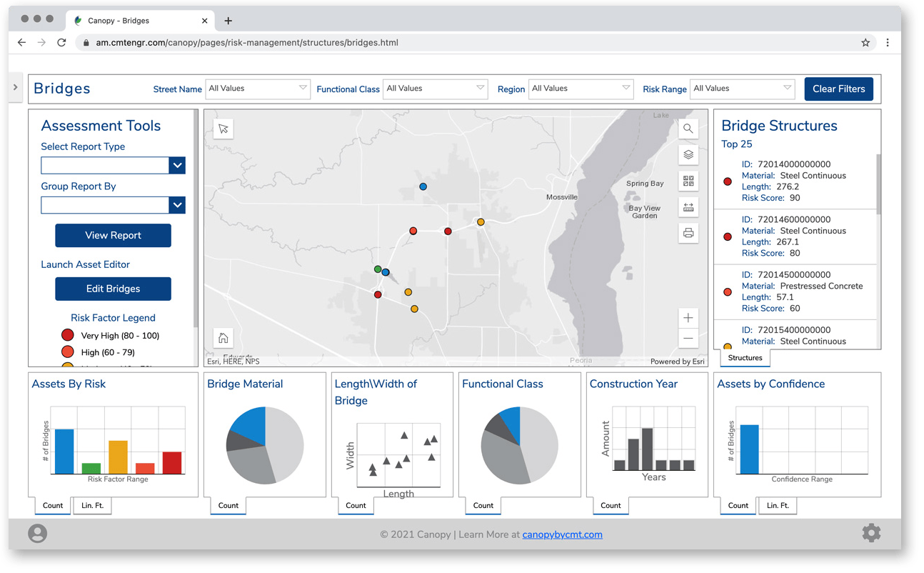This screenshot has height=573, width=924.
Task: Click the green bridge marker on map
Action: click(378, 269)
